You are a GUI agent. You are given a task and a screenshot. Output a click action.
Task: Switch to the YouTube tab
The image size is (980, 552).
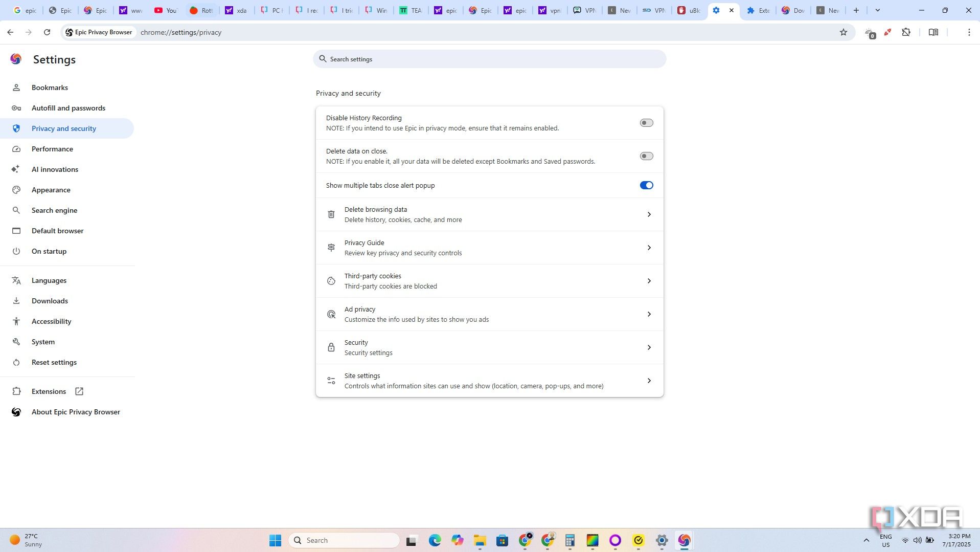166,10
